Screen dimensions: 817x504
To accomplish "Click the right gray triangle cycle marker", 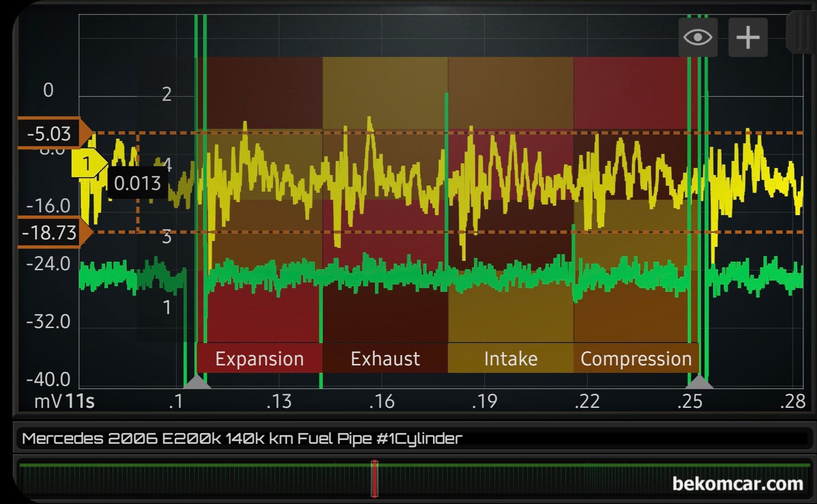I will click(699, 381).
